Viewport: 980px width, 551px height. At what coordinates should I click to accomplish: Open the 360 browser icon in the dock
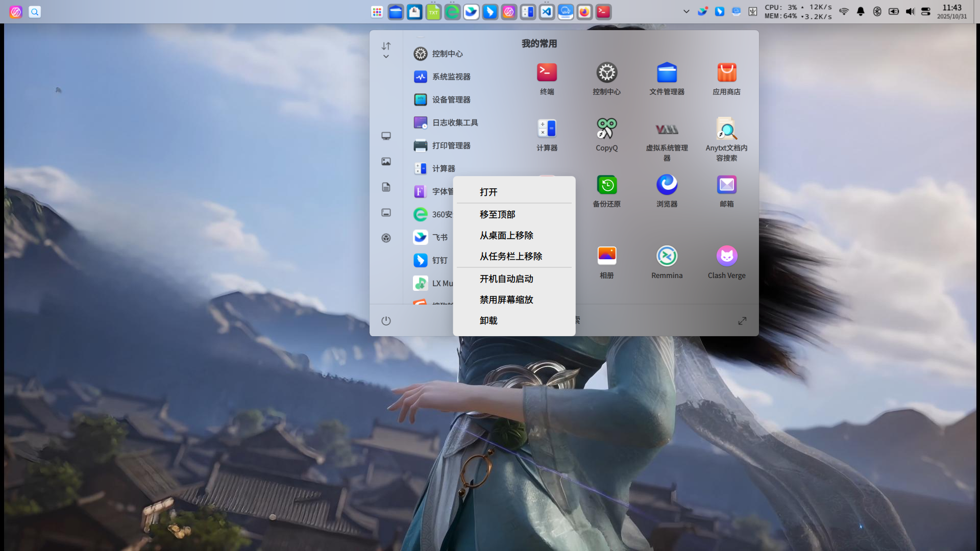452,12
